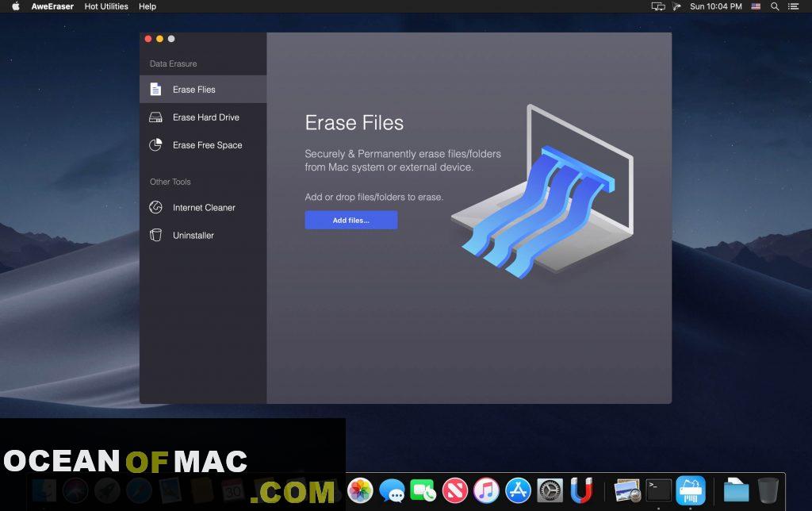This screenshot has height=511, width=812.
Task: Open the AweEraser application menu
Action: [52, 6]
